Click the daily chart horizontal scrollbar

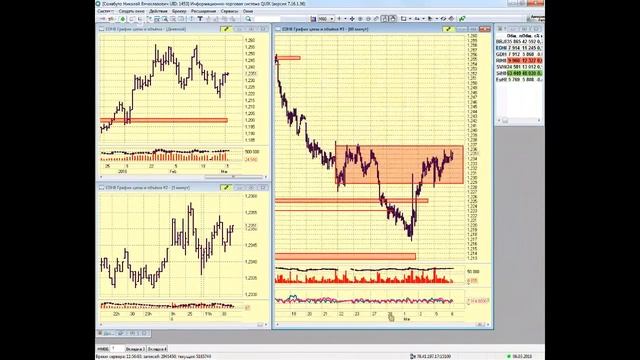point(183,177)
